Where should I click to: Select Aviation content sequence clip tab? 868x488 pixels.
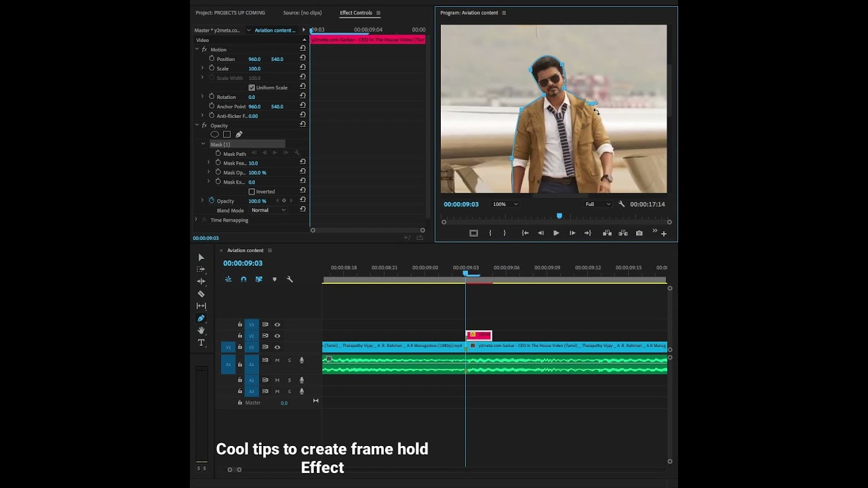click(x=275, y=30)
